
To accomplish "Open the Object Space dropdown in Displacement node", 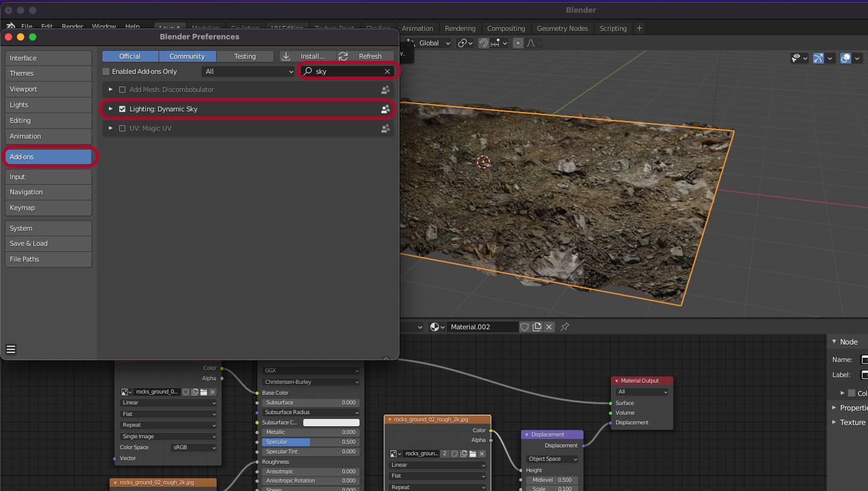I will [552, 459].
